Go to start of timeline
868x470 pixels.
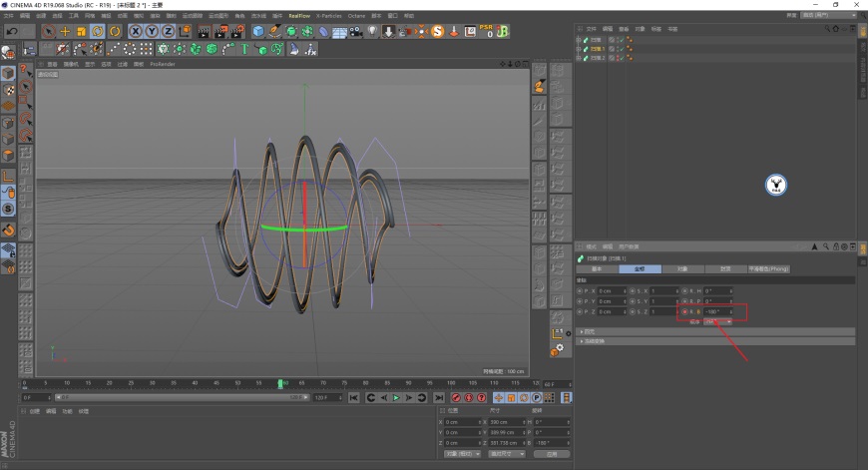pyautogui.click(x=354, y=398)
